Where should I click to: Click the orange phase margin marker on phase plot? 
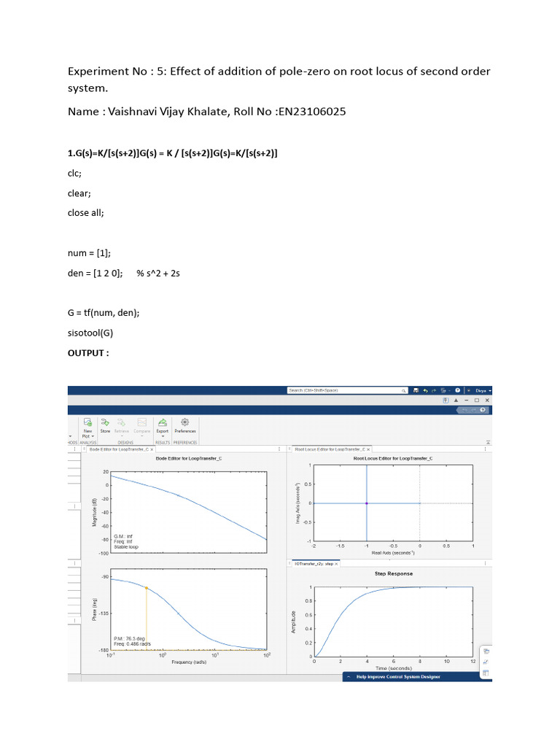pos(146,589)
